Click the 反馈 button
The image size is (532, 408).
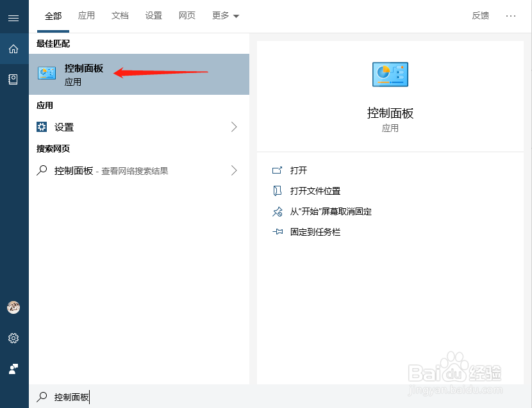481,15
